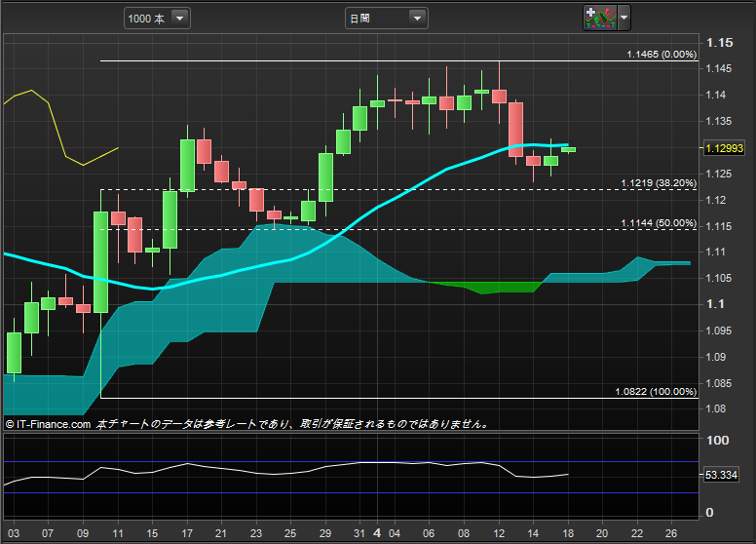Open the 日間 timeframe dropdown

tap(386, 19)
